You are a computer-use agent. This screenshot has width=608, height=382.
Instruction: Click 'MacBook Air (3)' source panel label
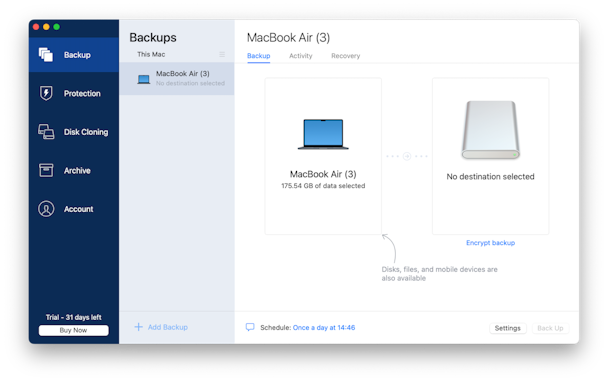tap(323, 174)
